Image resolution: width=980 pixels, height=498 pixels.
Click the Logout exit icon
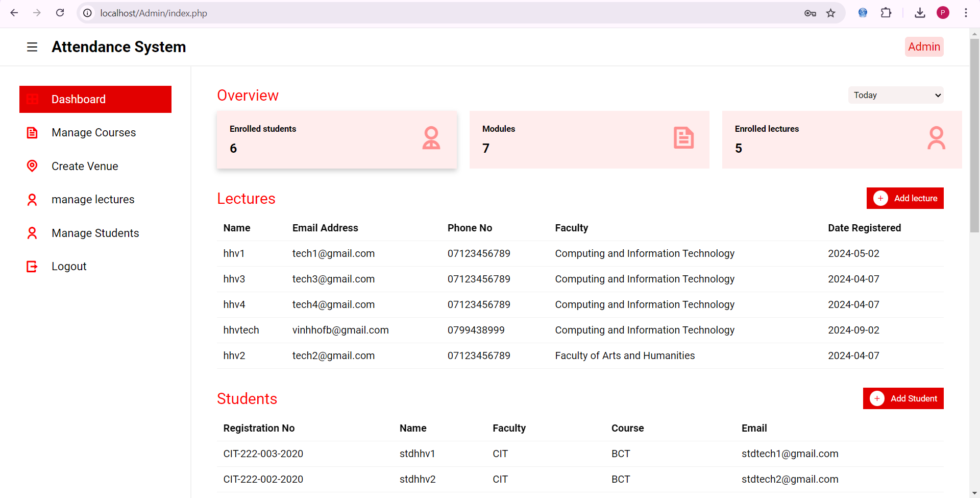coord(32,267)
